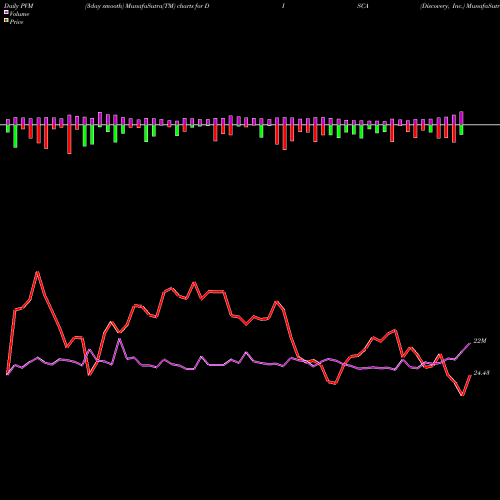The width and height of the screenshot is (500, 500).
Task: Click the 'Daily PVM' title text
Action: click(x=19, y=6)
